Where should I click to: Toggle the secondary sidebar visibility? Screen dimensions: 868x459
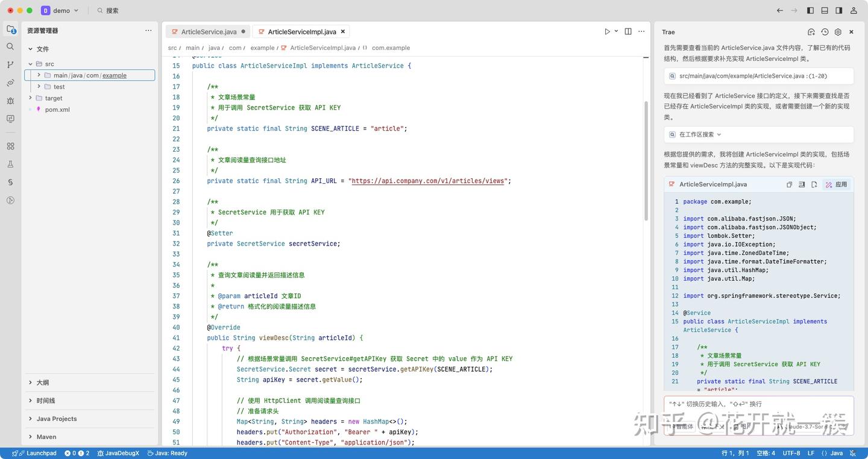[838, 10]
